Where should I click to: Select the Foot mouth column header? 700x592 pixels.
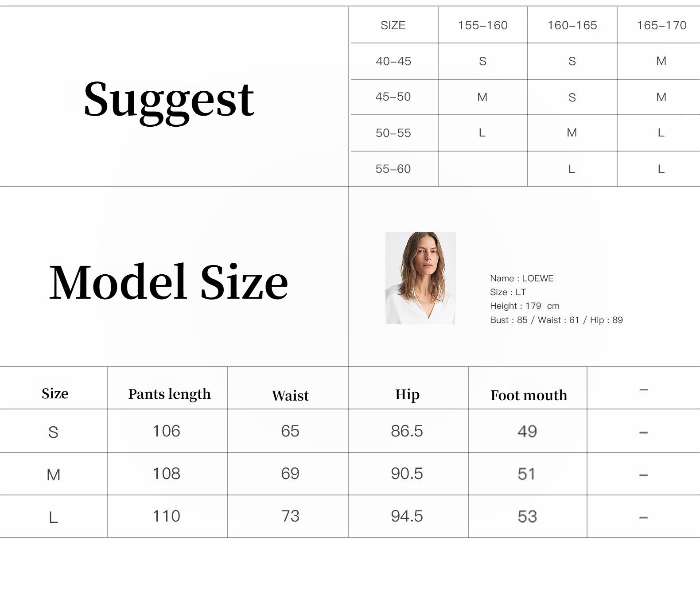click(529, 395)
